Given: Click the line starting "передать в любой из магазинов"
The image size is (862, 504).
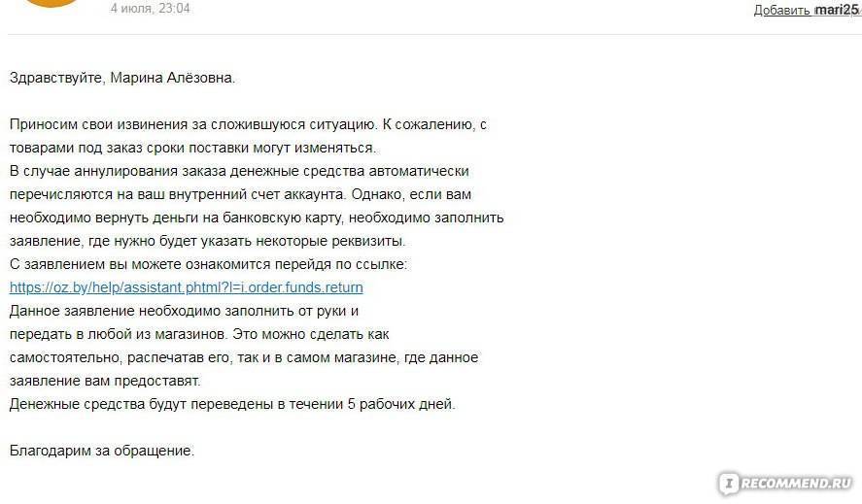Looking at the screenshot, I should click(x=198, y=334).
